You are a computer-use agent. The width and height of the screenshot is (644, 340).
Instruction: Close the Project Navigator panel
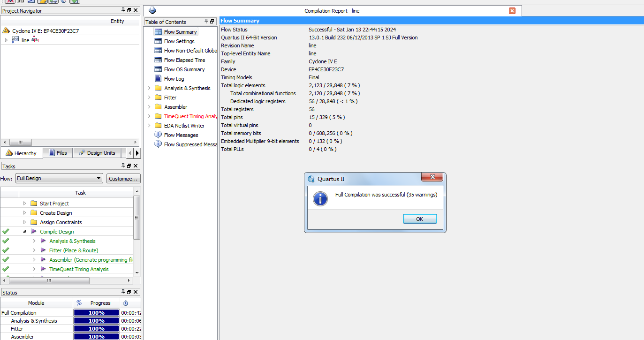click(x=136, y=10)
